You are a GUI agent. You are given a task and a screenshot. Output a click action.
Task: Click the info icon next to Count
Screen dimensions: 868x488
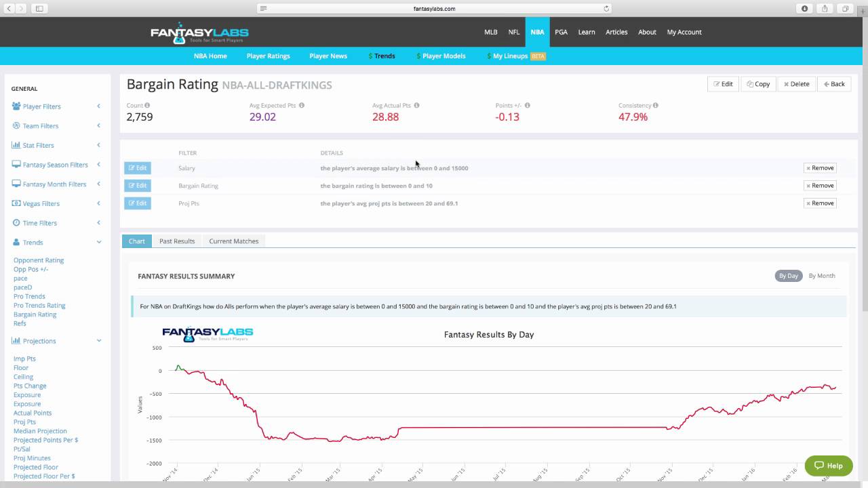147,106
